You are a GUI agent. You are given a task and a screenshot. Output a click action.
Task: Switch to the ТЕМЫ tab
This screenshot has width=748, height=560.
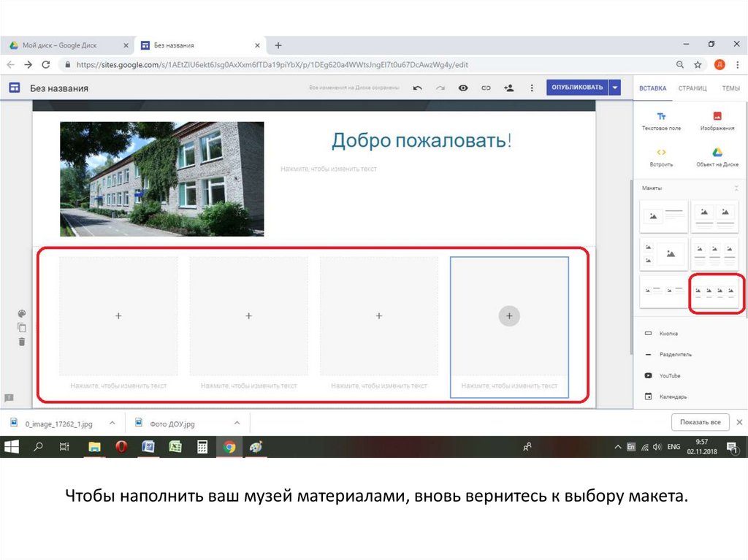[x=730, y=88]
